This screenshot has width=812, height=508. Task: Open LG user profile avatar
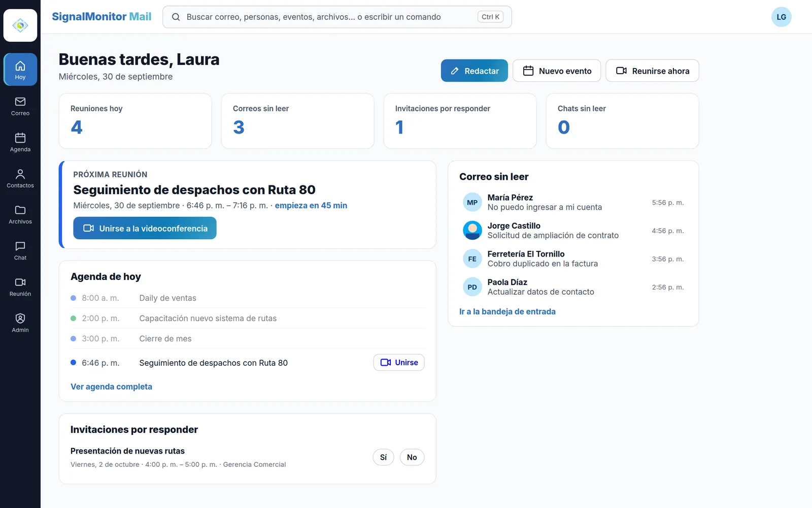pyautogui.click(x=781, y=17)
